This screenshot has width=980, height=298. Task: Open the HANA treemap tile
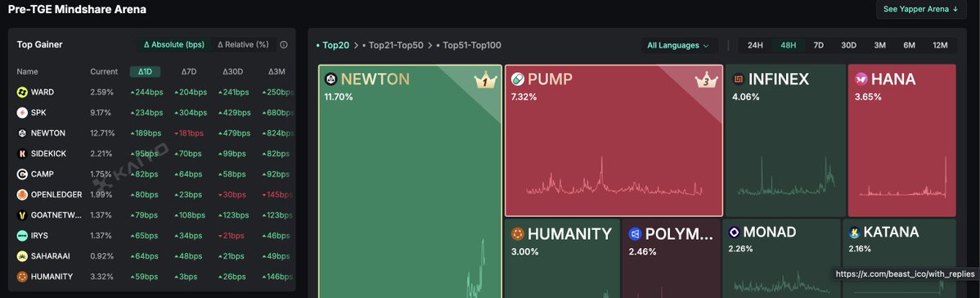[x=901, y=140]
